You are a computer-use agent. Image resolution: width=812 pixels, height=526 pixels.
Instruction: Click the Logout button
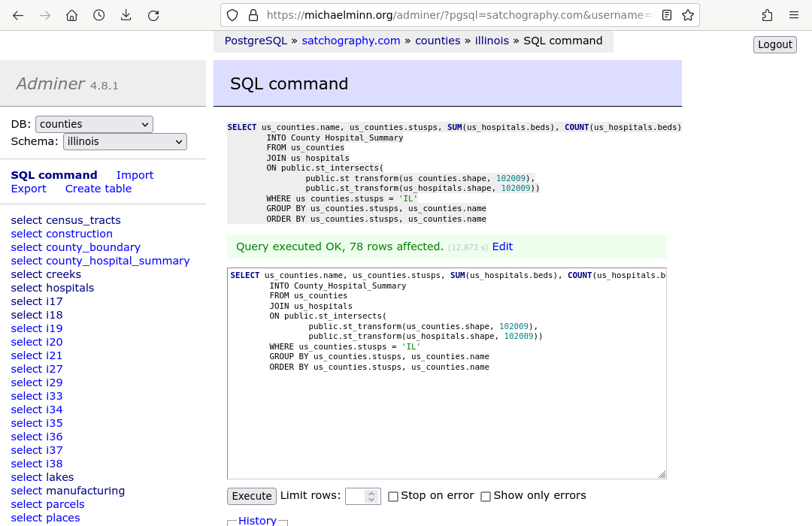point(774,44)
